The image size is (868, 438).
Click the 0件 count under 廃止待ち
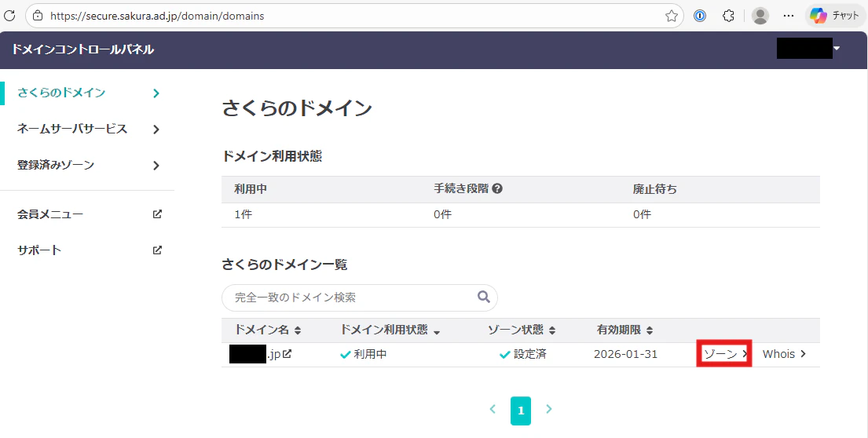click(x=642, y=214)
